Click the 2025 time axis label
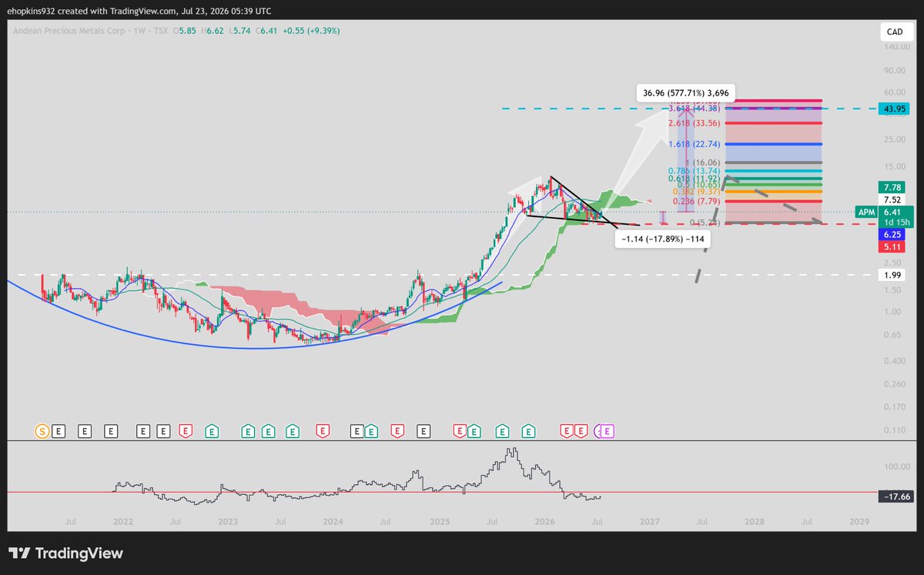This screenshot has width=924, height=575. pyautogui.click(x=439, y=522)
